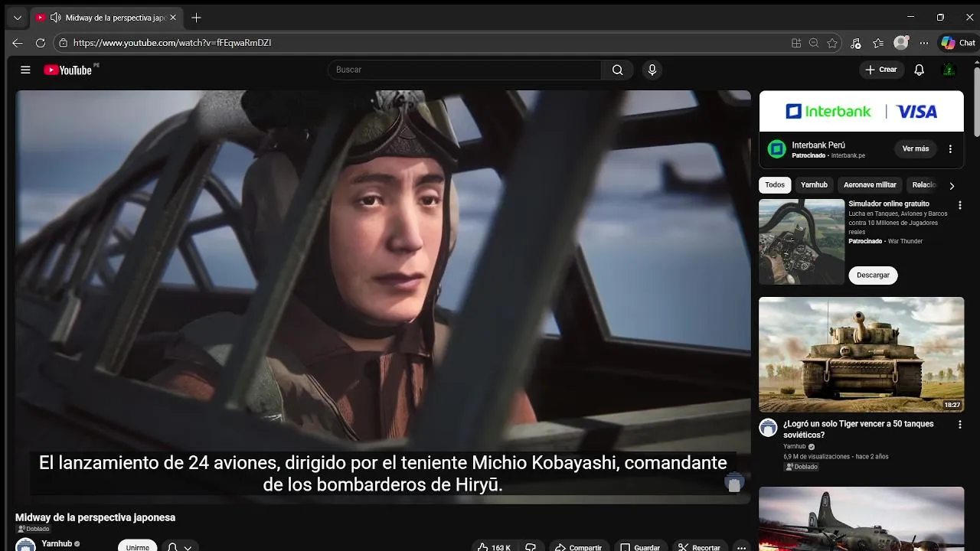This screenshot has height=551, width=980.
Task: View site information lock icon
Action: click(64, 43)
